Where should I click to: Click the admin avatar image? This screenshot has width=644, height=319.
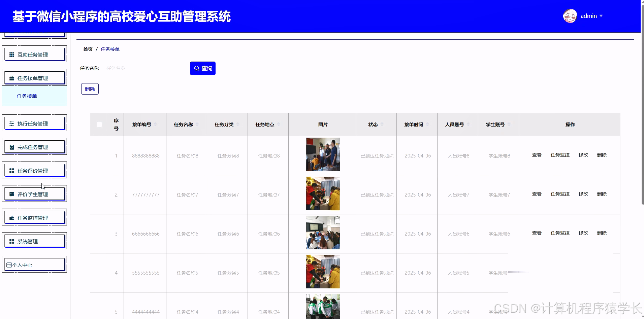point(570,15)
